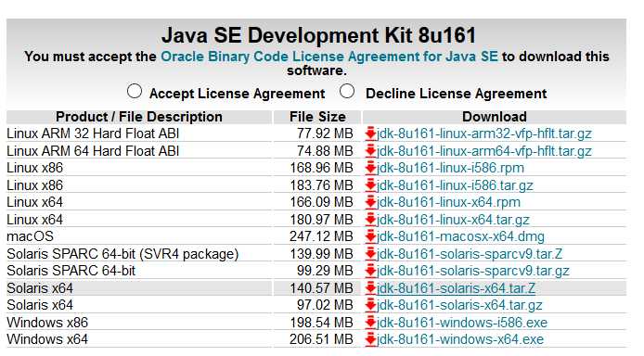Click red download arrow for solaris-x64.tar.gz
The width and height of the screenshot is (644, 356).
370,305
